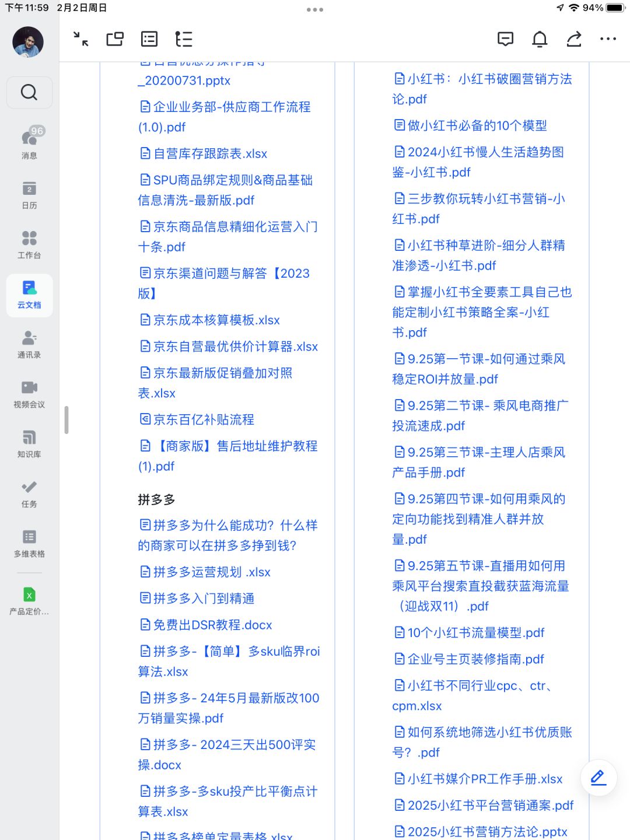Open 拼多多入门到精通 document
The image size is (630, 840).
click(x=197, y=598)
